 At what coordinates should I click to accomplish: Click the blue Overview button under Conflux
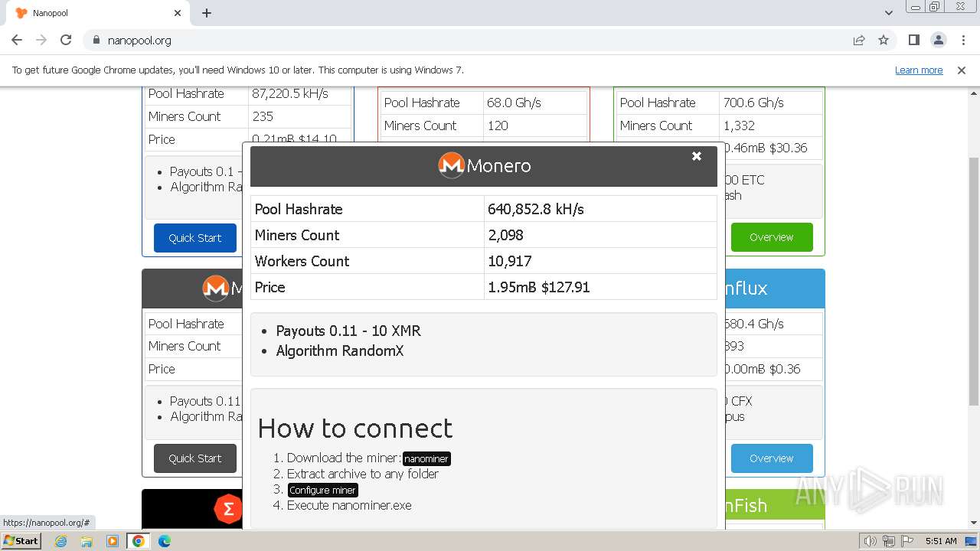[772, 458]
